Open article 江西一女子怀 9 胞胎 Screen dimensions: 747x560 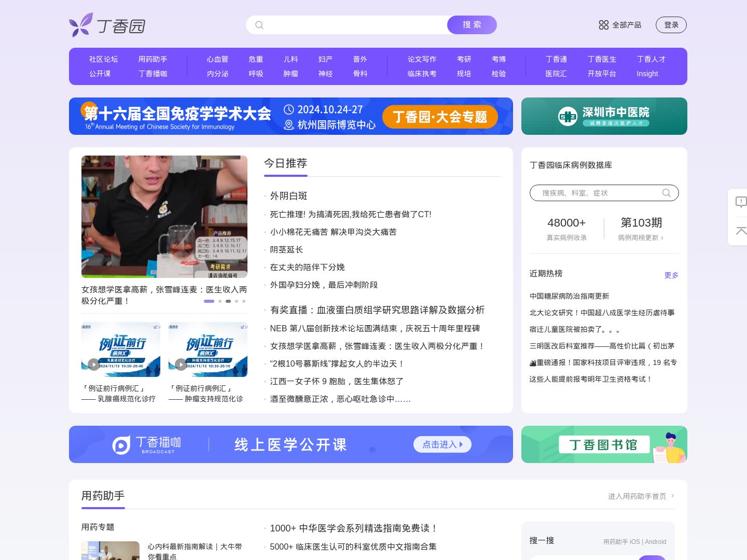coord(337,381)
